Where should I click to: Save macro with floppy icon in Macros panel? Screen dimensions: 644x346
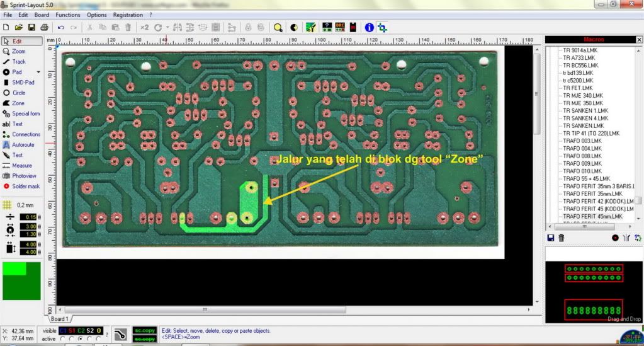[x=551, y=238]
